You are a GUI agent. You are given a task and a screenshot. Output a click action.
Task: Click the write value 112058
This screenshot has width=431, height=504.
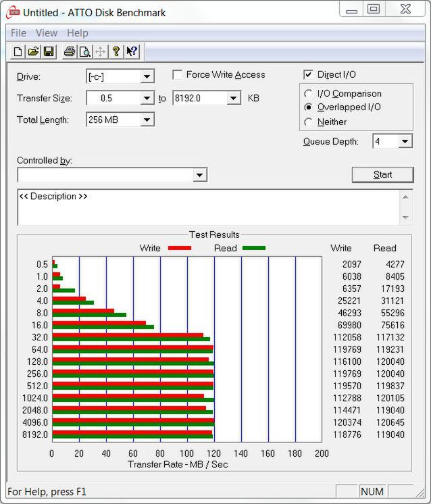(x=347, y=337)
